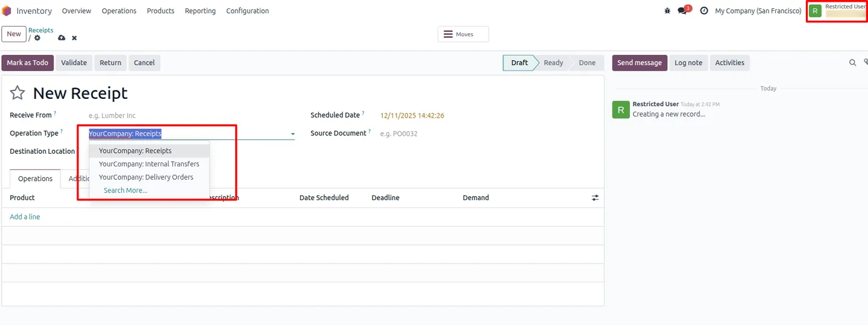The image size is (868, 325).
Task: Click the Scheduled Date field value
Action: click(x=412, y=116)
